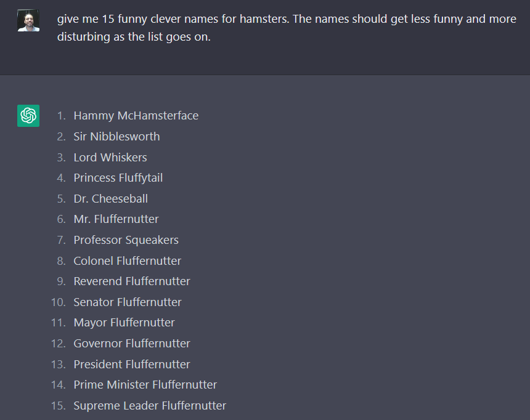Click on Senator Fluffernutter
Screen dimensions: 530x420
pyautogui.click(x=128, y=302)
